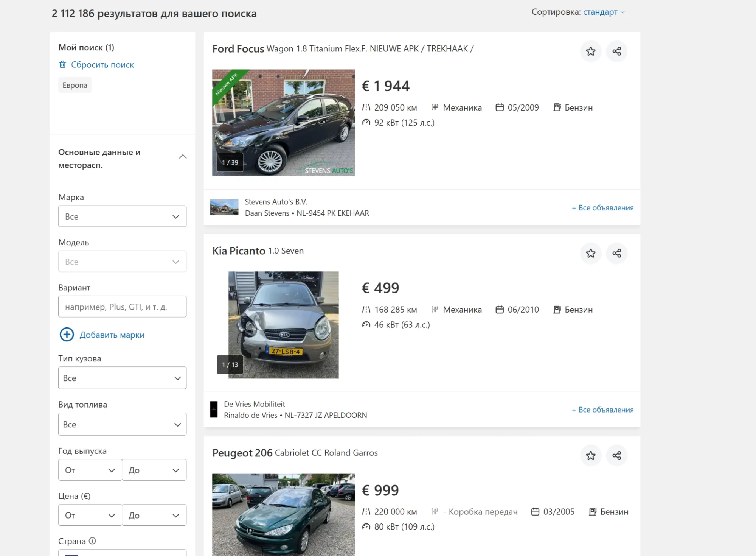Click the plus circle icon for adding brands

click(67, 335)
